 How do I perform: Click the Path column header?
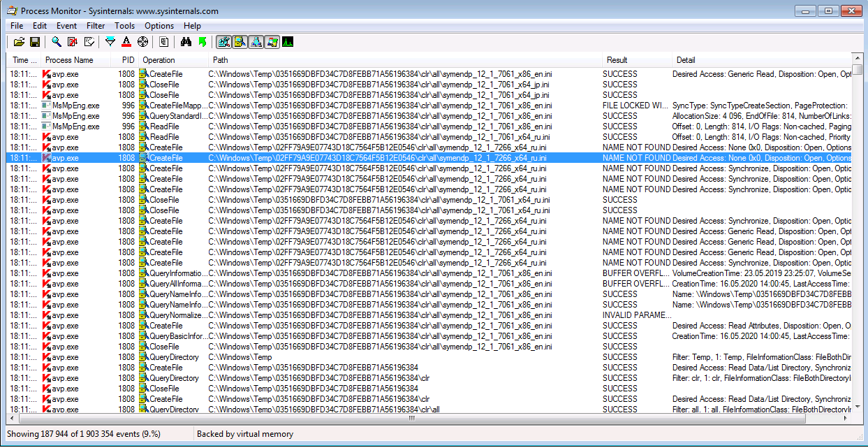coord(405,60)
